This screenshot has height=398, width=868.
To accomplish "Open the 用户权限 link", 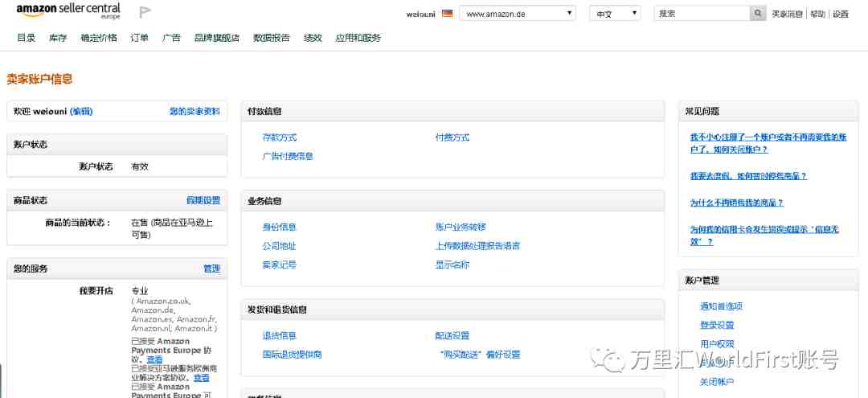I will pyautogui.click(x=717, y=344).
